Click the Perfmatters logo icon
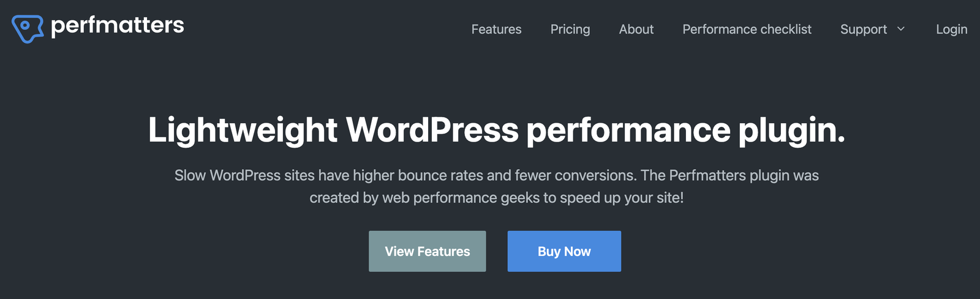980x299 pixels. point(28,28)
